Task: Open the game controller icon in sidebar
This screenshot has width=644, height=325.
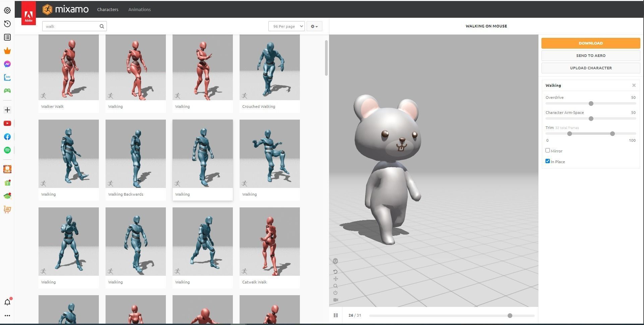Action: (x=7, y=91)
